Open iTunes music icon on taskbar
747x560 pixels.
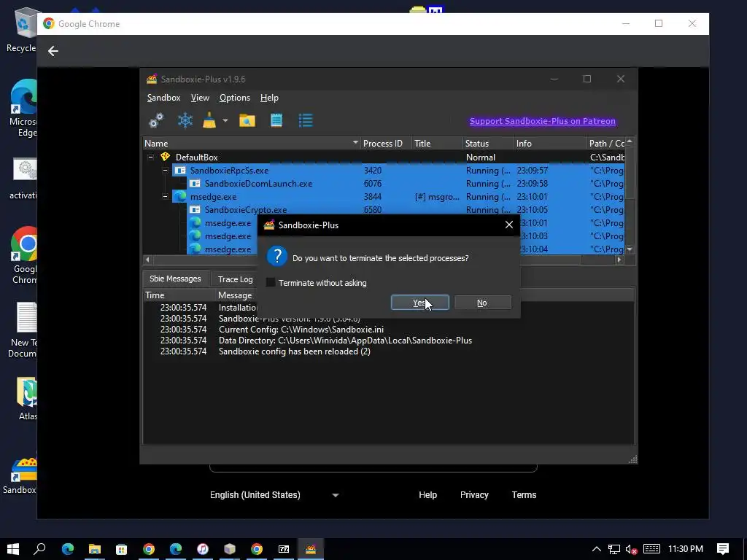(203, 549)
